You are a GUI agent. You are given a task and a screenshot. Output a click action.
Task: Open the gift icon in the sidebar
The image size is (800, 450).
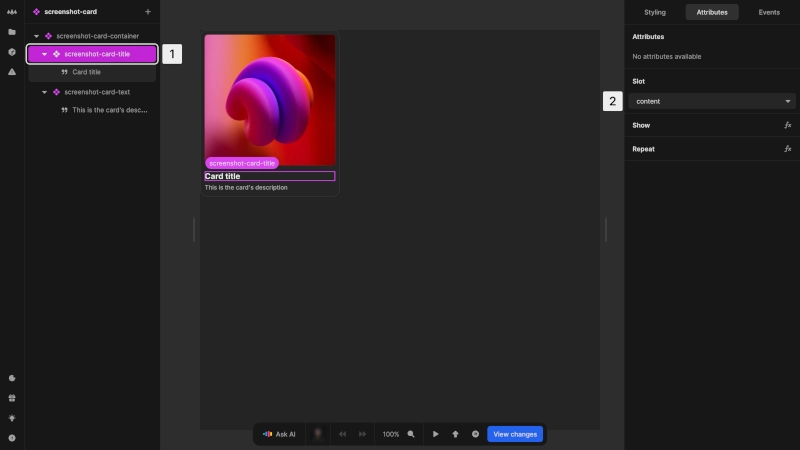pyautogui.click(x=12, y=398)
